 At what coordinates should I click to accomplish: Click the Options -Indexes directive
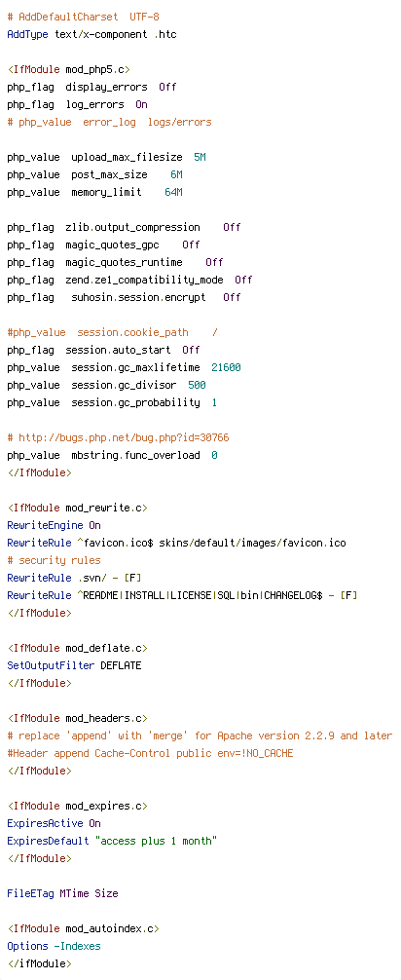54,944
